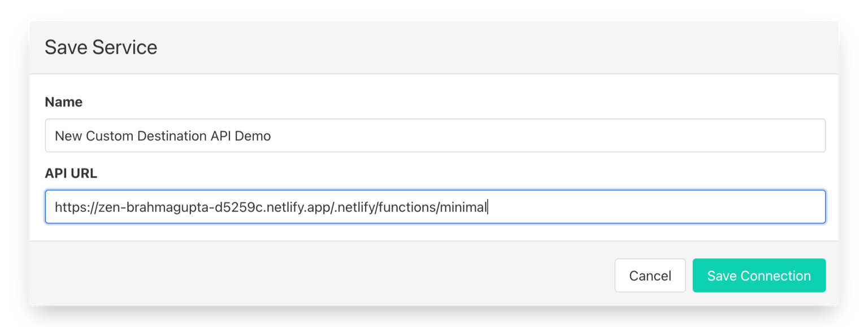The height and width of the screenshot is (327, 868).
Task: Click empty area right of URL text
Action: pos(650,207)
